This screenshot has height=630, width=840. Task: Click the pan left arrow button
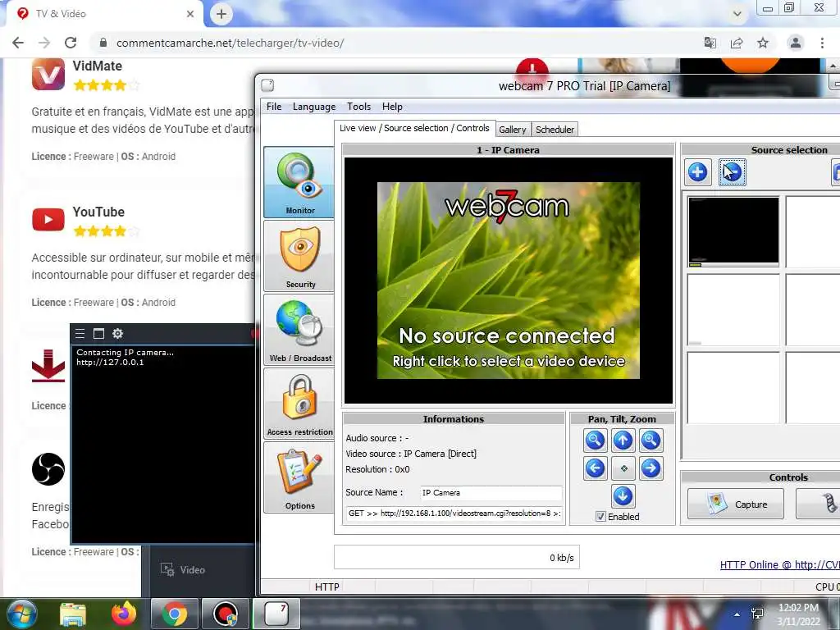[595, 468]
